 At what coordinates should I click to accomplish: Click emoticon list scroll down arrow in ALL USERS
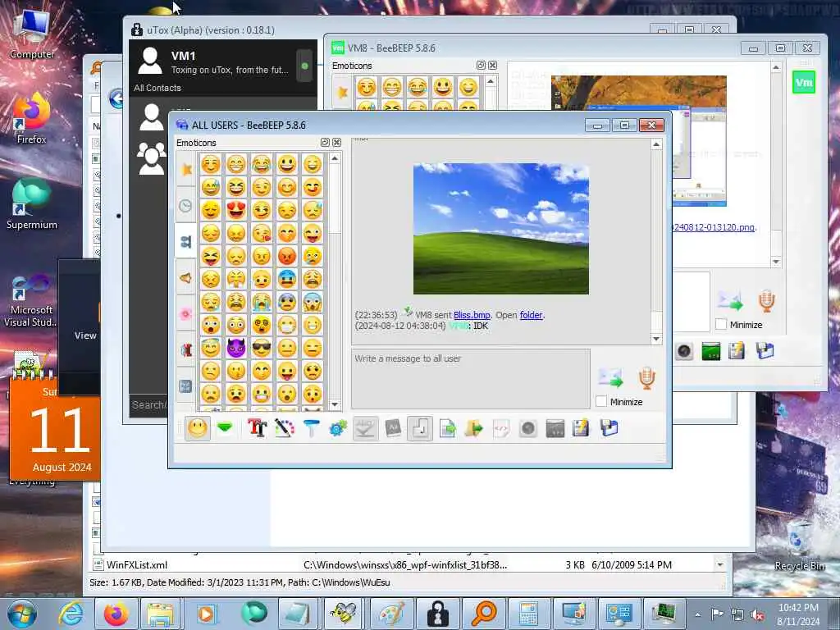335,404
